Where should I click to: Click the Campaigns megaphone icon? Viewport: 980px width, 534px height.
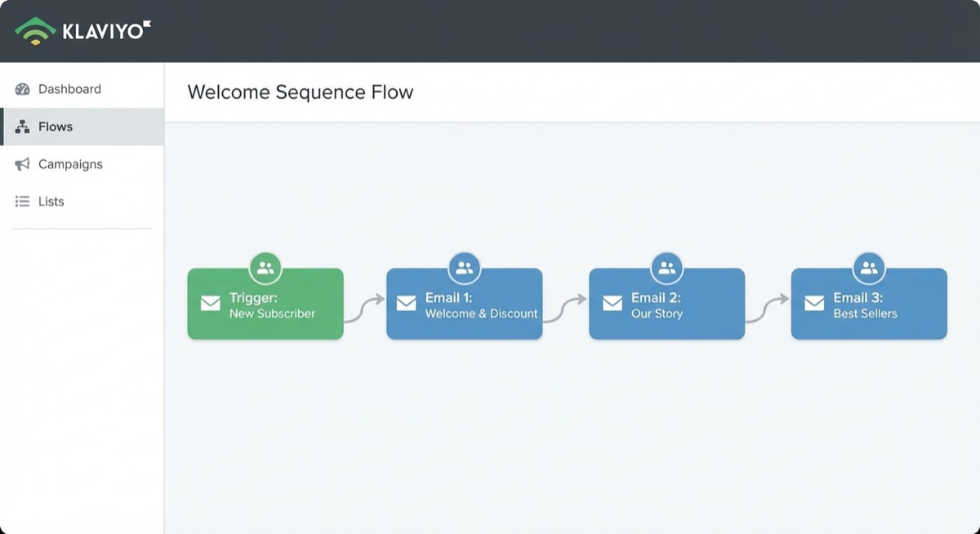21,164
